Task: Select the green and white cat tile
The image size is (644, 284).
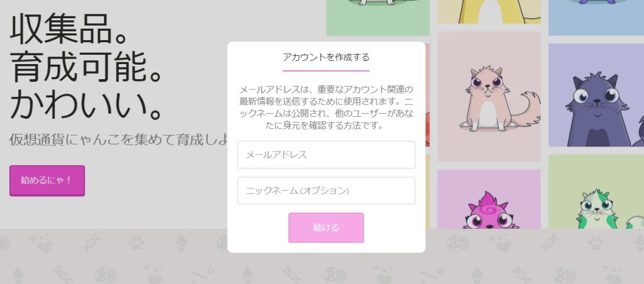Action: point(596,192)
